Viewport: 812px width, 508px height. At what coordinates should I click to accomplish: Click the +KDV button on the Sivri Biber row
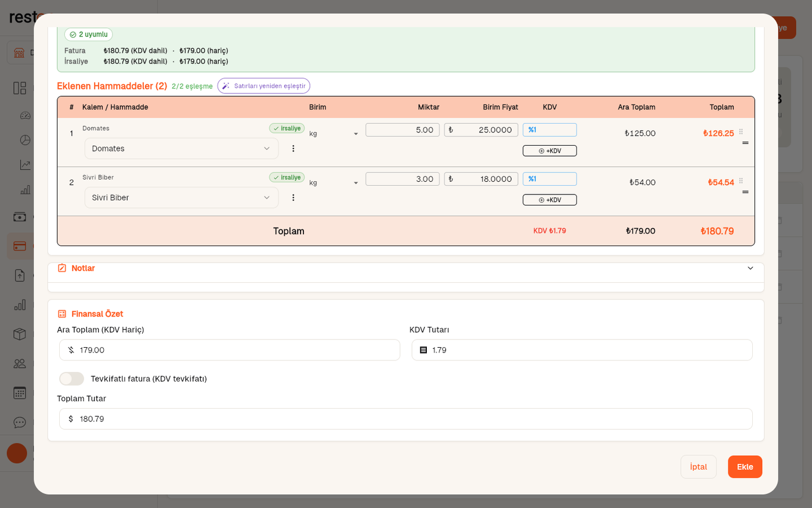click(x=550, y=200)
